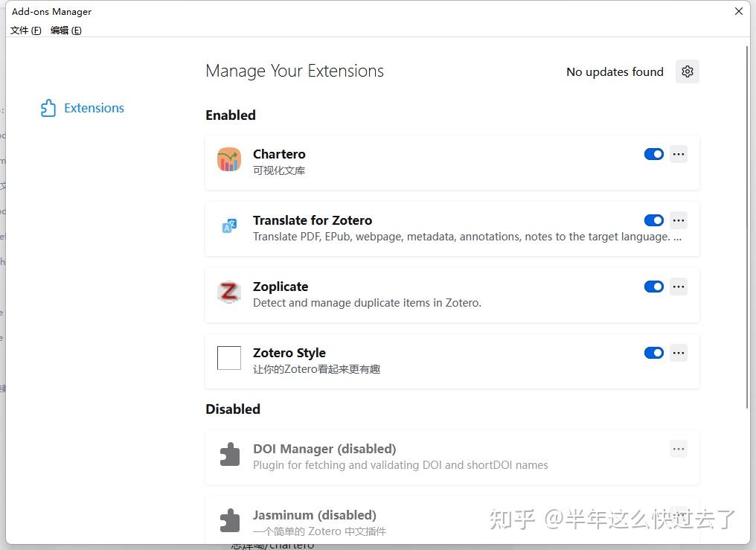Viewport: 756px width, 550px height.
Task: Turn off the Translate for Zotero toggle
Action: point(653,220)
